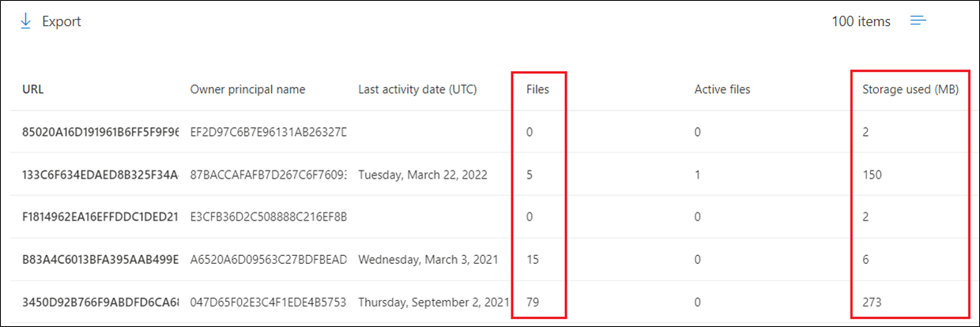Select the 273 storage used value
The image size is (980, 327).
(872, 303)
